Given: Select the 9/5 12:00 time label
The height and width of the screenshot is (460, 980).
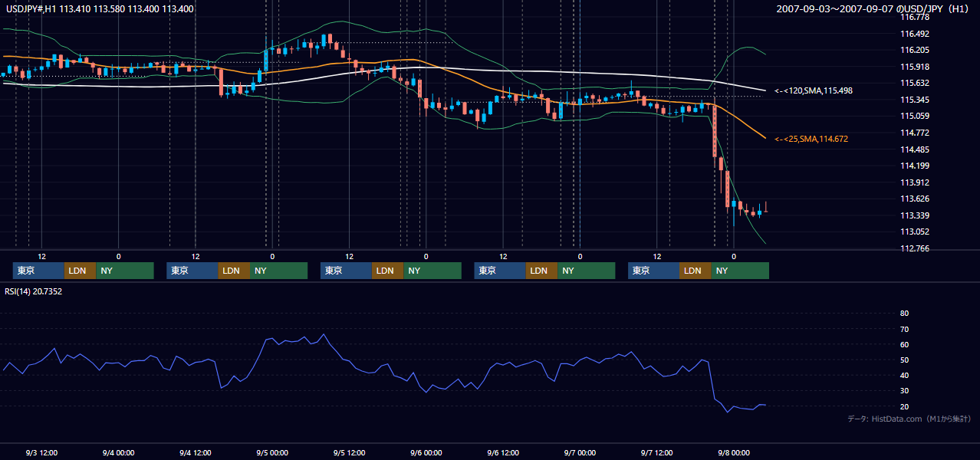Looking at the screenshot, I should click(349, 453).
